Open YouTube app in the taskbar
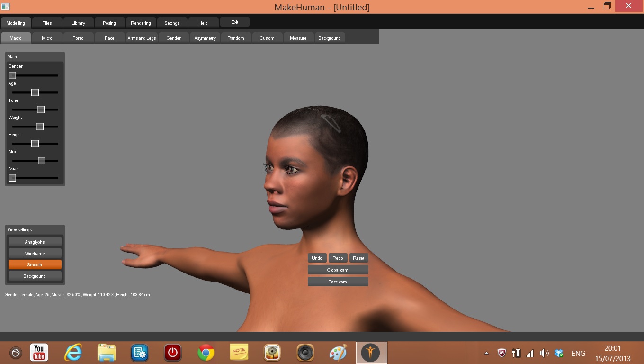644x364 pixels. (x=39, y=352)
